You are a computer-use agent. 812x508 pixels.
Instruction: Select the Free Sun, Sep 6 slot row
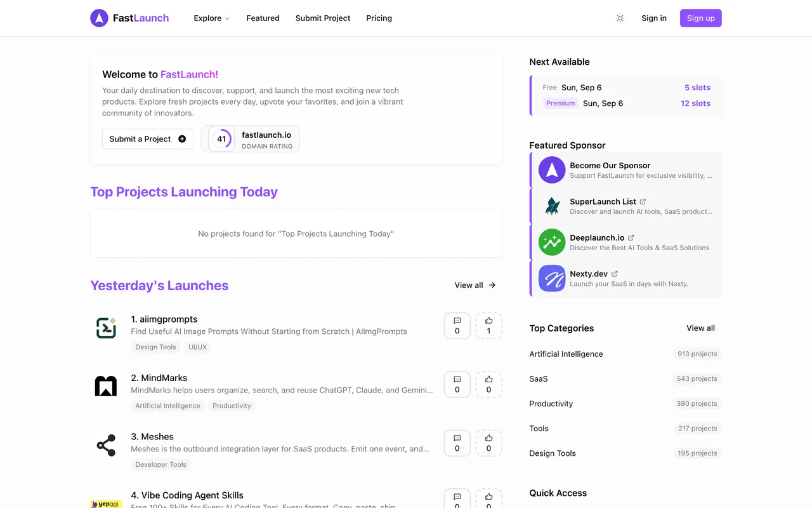point(627,88)
